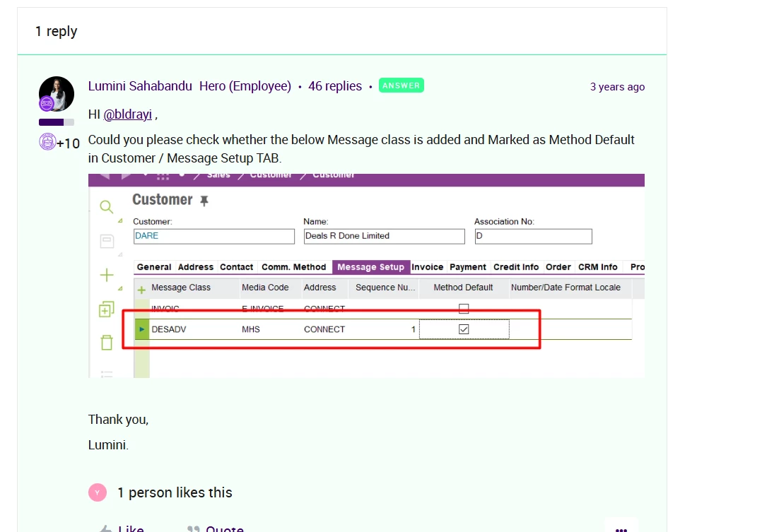Click the small expander triangle below search icon
Viewport: 762px width, 532px height.
[120, 220]
